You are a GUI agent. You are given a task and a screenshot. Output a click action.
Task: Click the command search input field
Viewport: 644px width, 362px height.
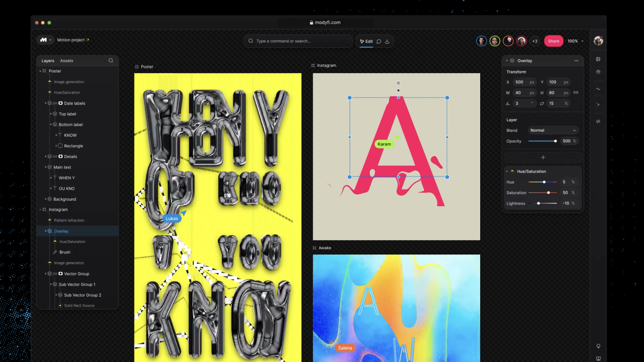tap(298, 41)
